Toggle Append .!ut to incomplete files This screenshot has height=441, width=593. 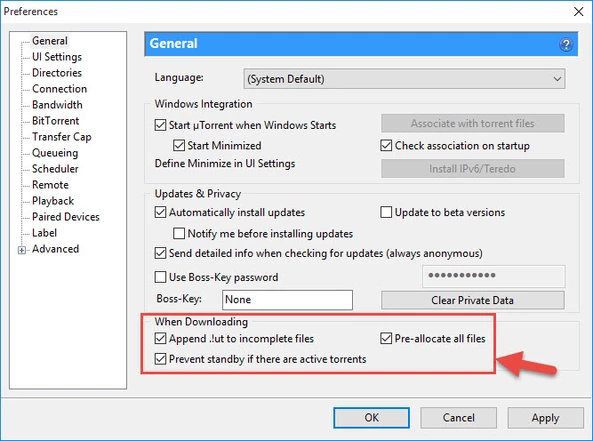point(160,338)
